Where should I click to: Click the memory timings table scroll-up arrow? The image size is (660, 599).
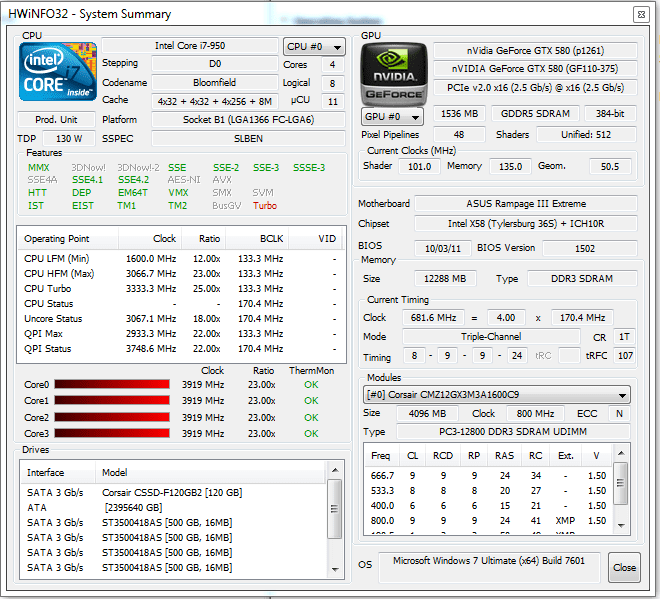click(621, 453)
